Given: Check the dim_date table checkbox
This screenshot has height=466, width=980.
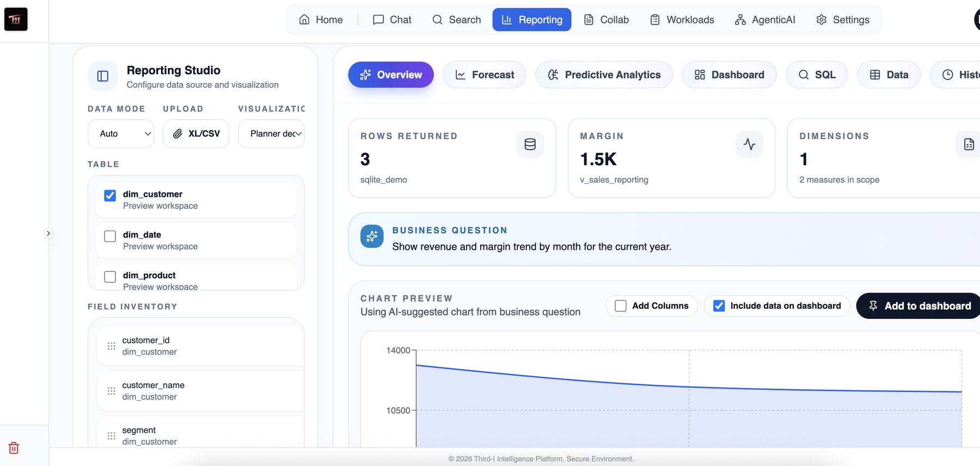Looking at the screenshot, I should tap(110, 236).
